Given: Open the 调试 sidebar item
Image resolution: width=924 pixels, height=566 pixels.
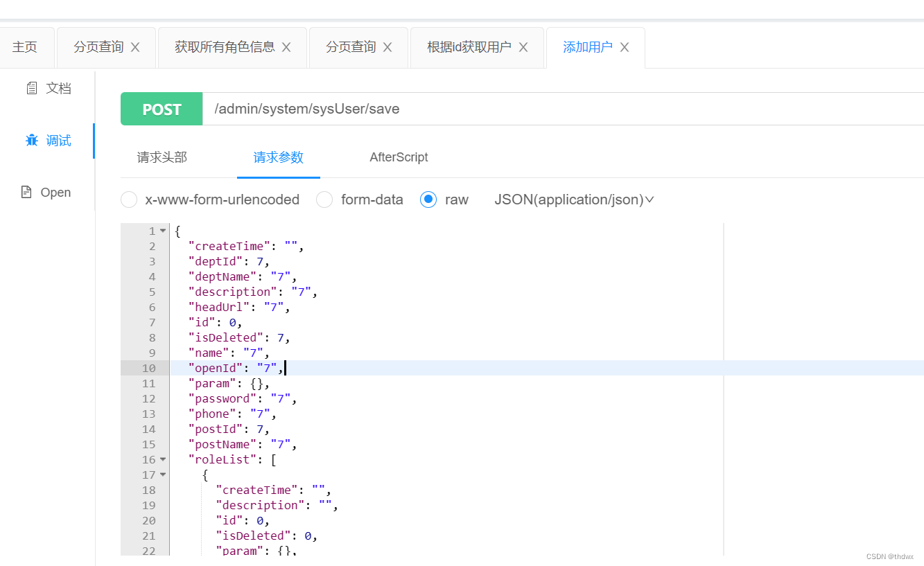Looking at the screenshot, I should 48,141.
